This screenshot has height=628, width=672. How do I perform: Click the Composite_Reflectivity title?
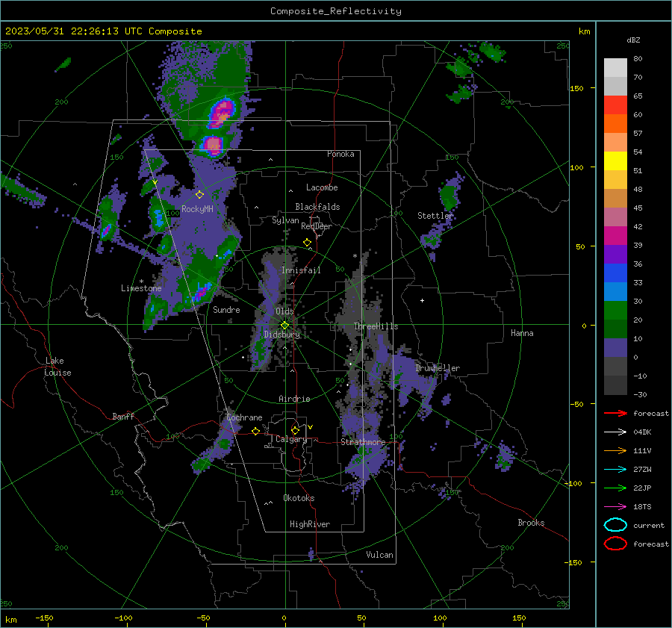pos(336,11)
